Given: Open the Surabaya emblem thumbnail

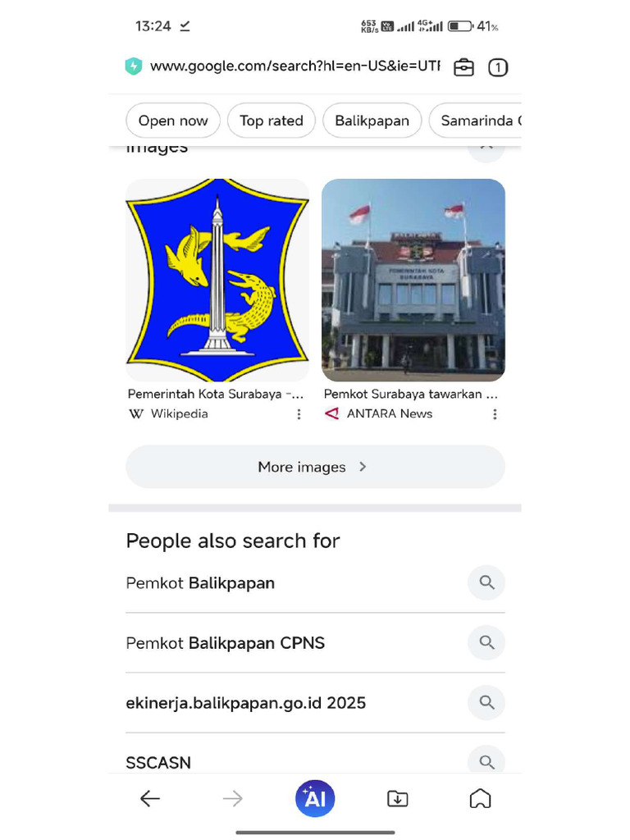Looking at the screenshot, I should pyautogui.click(x=217, y=280).
